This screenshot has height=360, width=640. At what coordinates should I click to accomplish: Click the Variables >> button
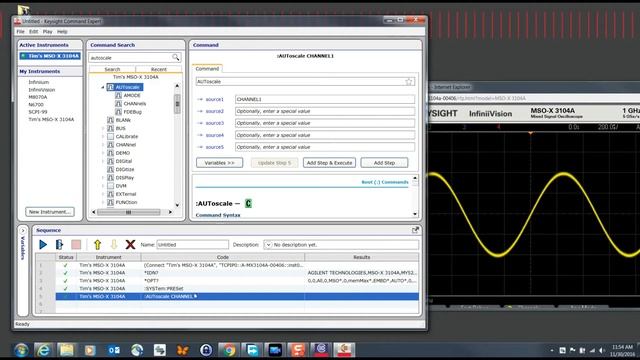pos(220,163)
